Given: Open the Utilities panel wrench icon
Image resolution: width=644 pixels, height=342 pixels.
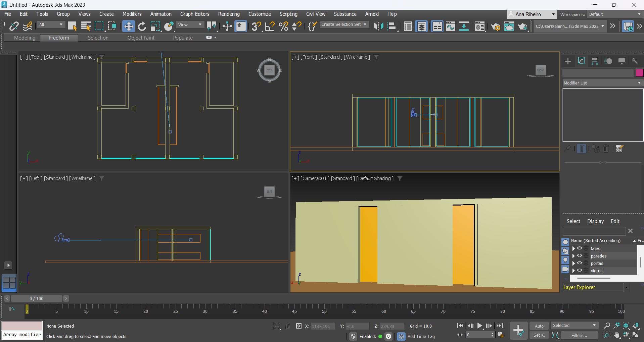Looking at the screenshot, I should (x=635, y=61).
